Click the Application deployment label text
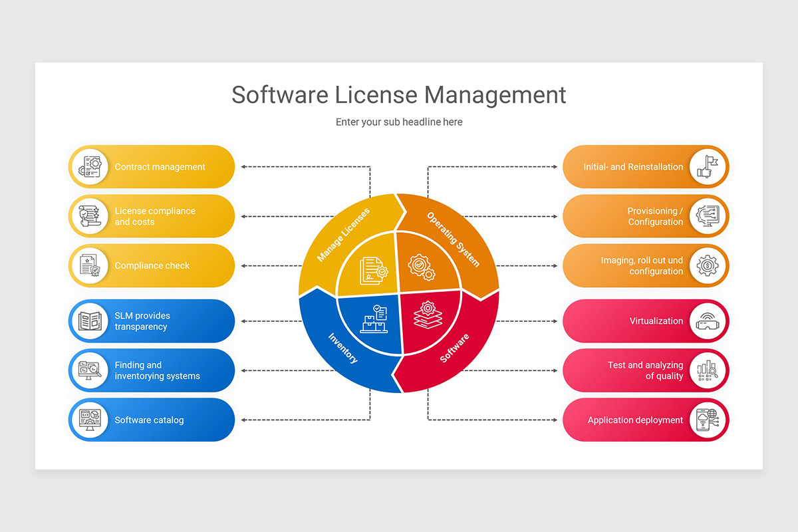Viewport: 798px width, 532px height. (635, 420)
